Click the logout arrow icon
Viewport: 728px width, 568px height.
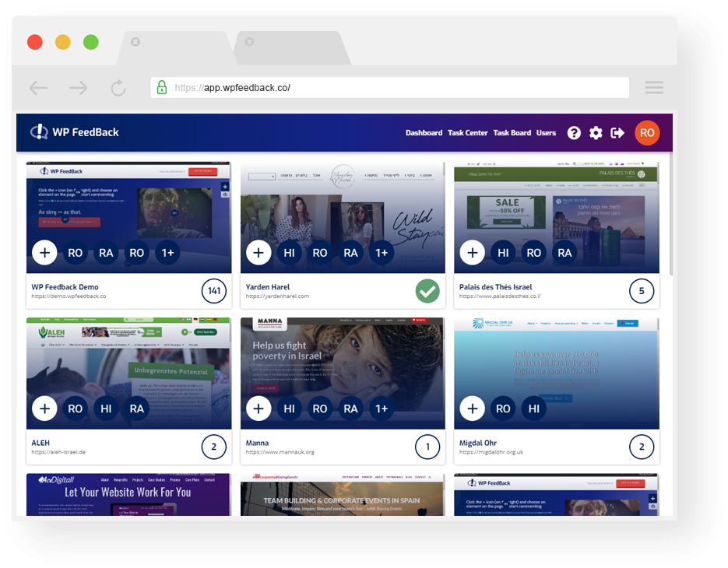point(617,133)
